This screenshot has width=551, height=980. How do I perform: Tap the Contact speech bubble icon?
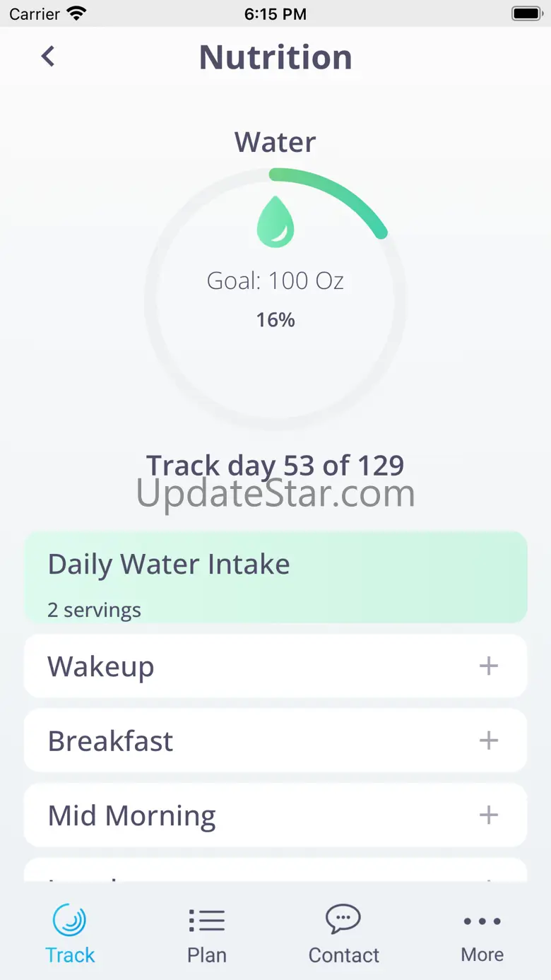(343, 920)
